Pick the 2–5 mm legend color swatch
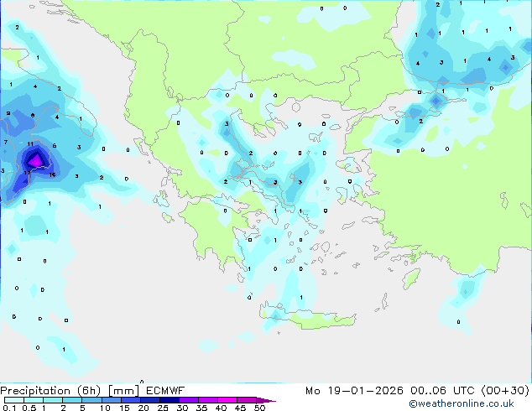The height and width of the screenshot is (411, 532). [x=72, y=400]
